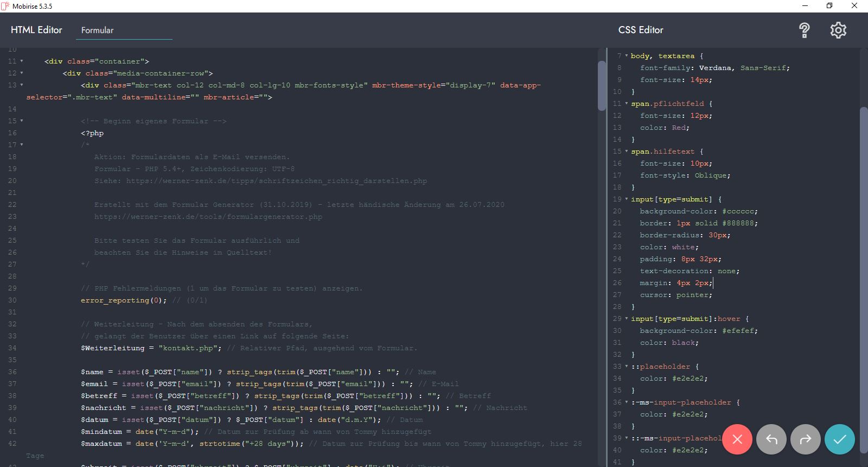
Task: Confirm changes with the teal checkmark button
Action: [x=839, y=439]
